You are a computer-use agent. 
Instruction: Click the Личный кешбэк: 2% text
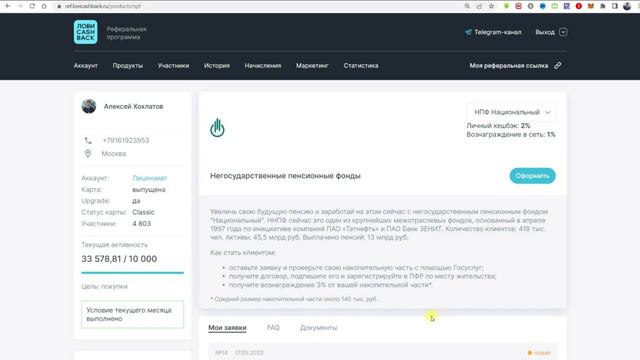[498, 126]
